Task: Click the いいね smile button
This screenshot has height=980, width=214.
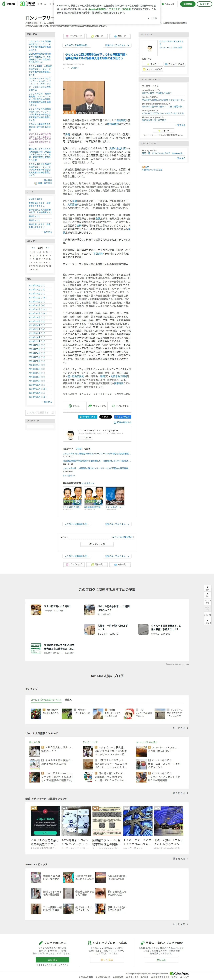Action: (74, 406)
